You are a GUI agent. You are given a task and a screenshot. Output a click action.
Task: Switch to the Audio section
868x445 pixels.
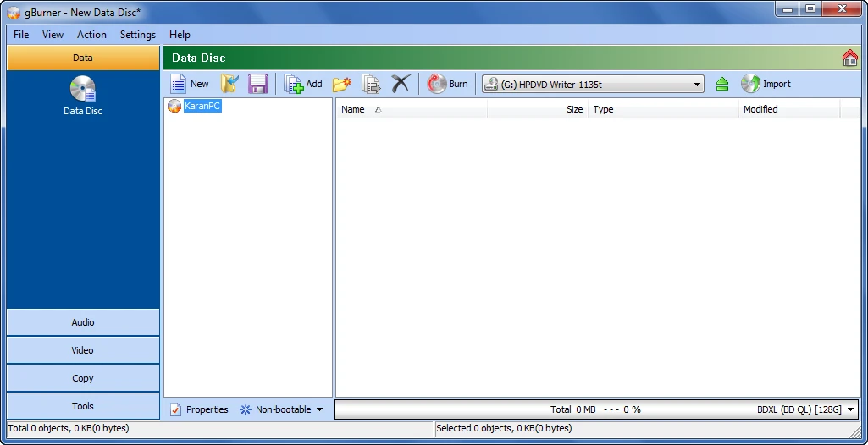[x=83, y=322]
